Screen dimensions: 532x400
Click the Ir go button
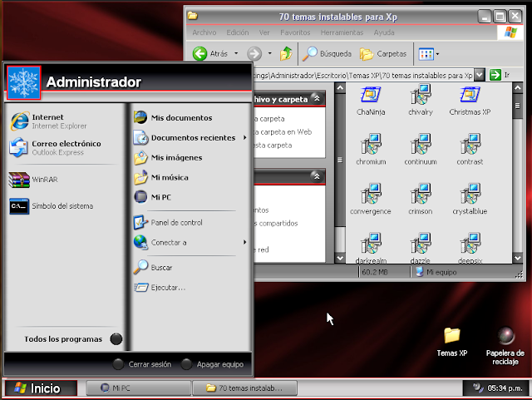click(500, 75)
